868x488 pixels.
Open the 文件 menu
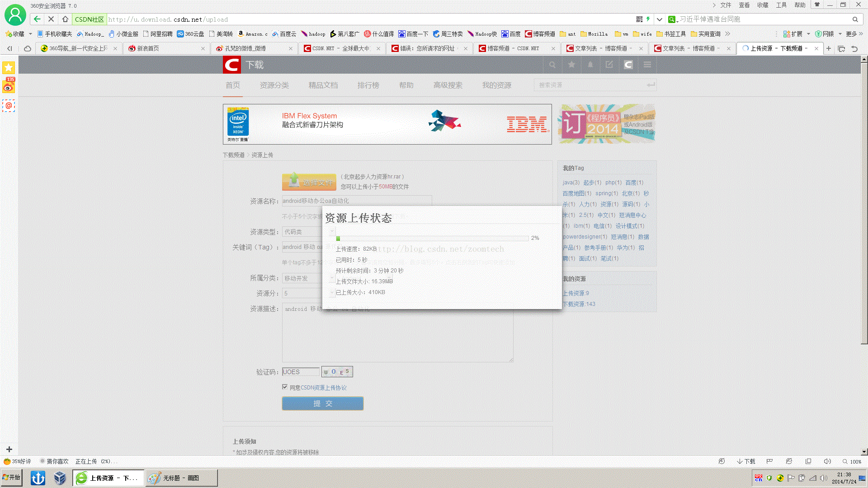pyautogui.click(x=726, y=5)
